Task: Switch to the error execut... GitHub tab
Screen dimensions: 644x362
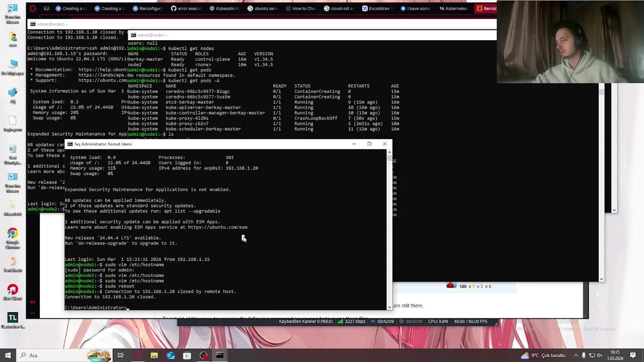Action: (x=186, y=9)
